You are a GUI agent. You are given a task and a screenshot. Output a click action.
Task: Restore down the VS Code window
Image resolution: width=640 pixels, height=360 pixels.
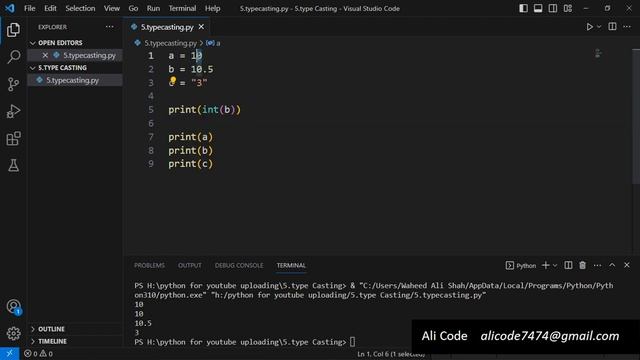coord(607,8)
